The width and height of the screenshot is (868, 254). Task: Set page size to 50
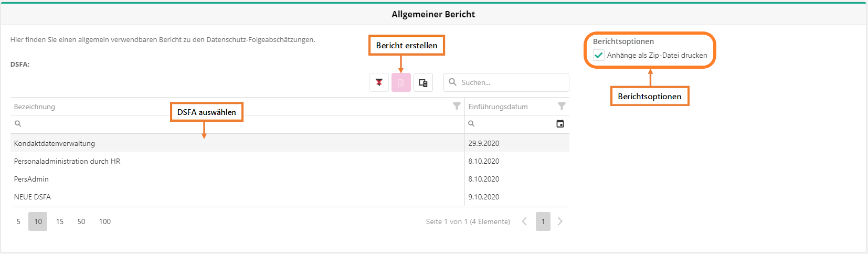(x=81, y=221)
